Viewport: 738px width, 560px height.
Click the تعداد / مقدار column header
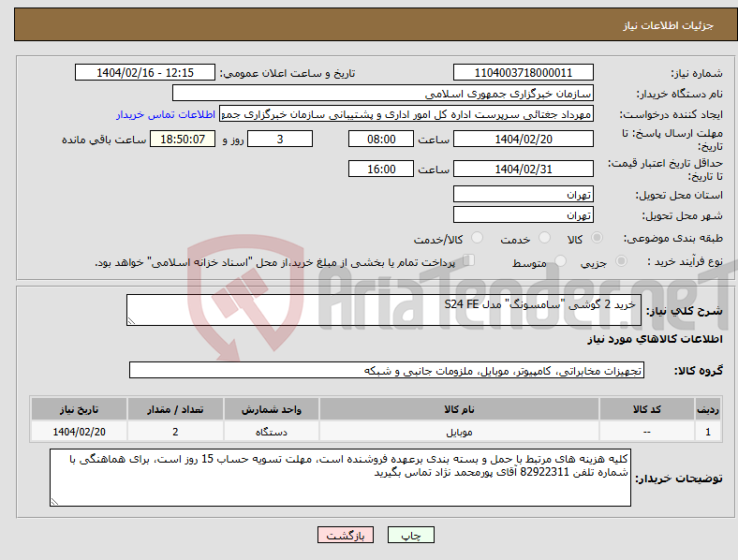click(x=175, y=409)
